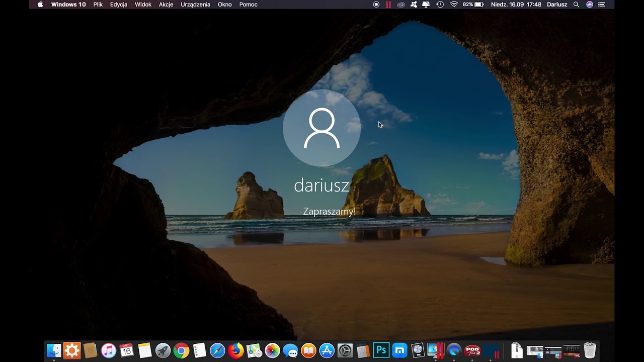Screen dimensions: 644x362
Task: Open the Photos app icon
Action: (272, 350)
